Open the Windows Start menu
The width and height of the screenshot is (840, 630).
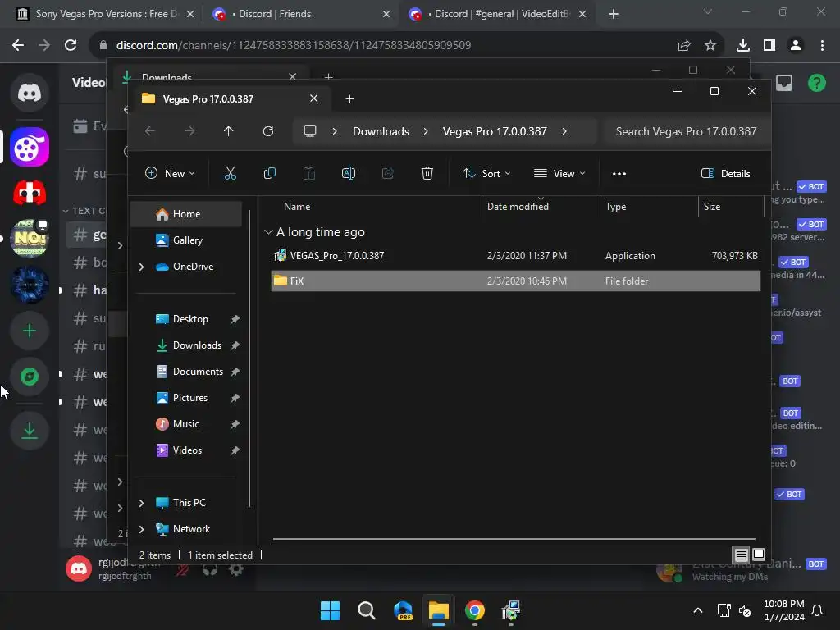coord(330,610)
